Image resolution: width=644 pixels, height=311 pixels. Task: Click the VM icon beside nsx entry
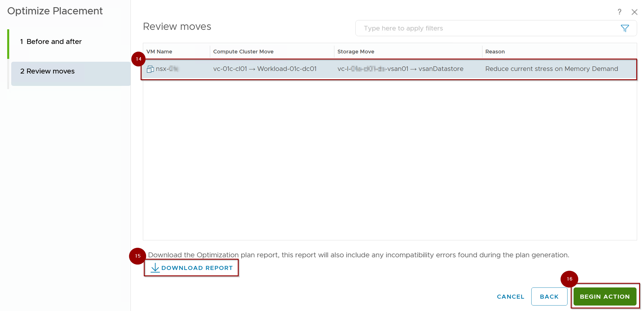pyautogui.click(x=150, y=69)
